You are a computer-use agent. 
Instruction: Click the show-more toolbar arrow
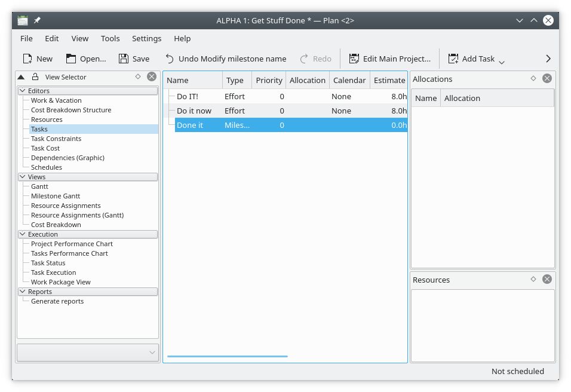click(x=547, y=58)
